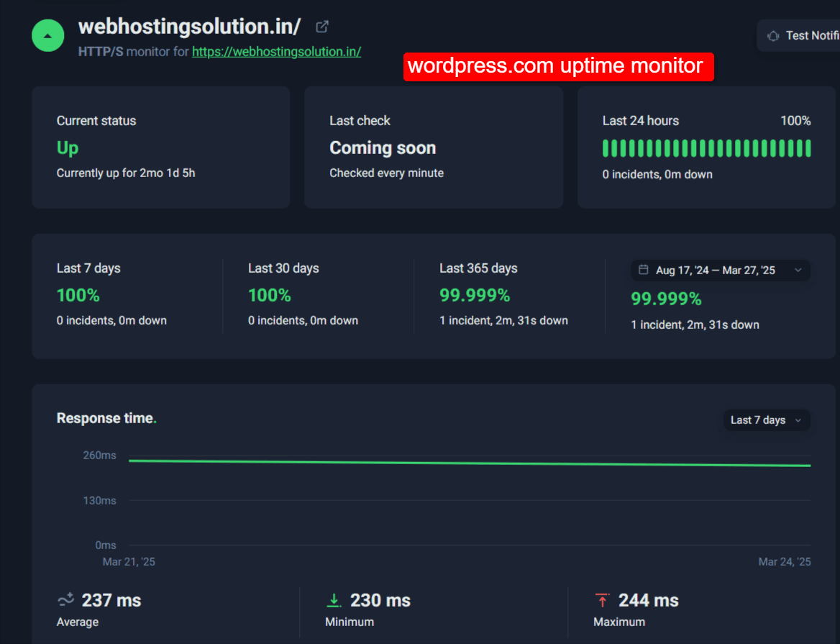Viewport: 840px width, 644px height.
Task: Click the green up-status circle icon
Action: click(48, 35)
